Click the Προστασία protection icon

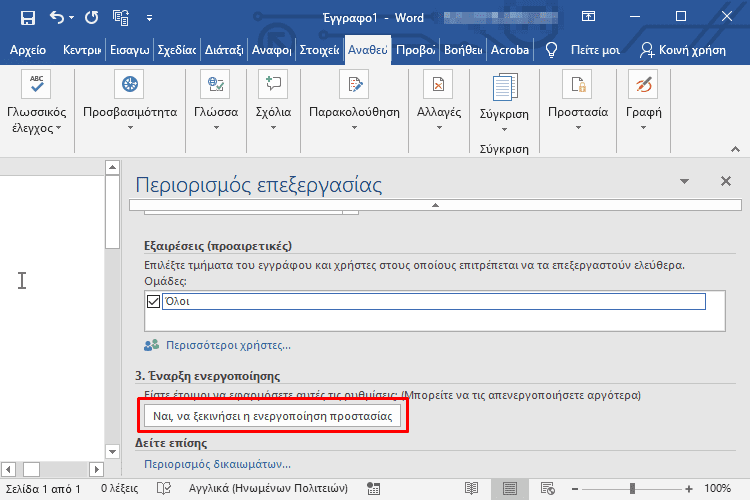pos(577,85)
